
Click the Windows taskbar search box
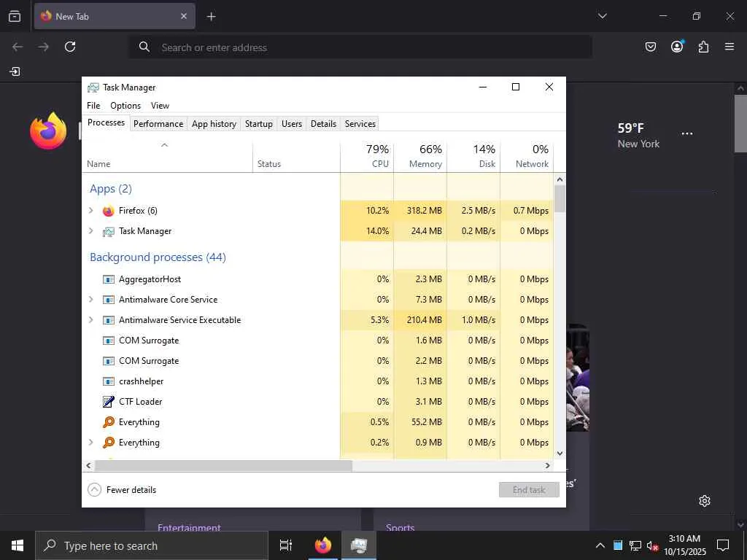[x=152, y=545]
